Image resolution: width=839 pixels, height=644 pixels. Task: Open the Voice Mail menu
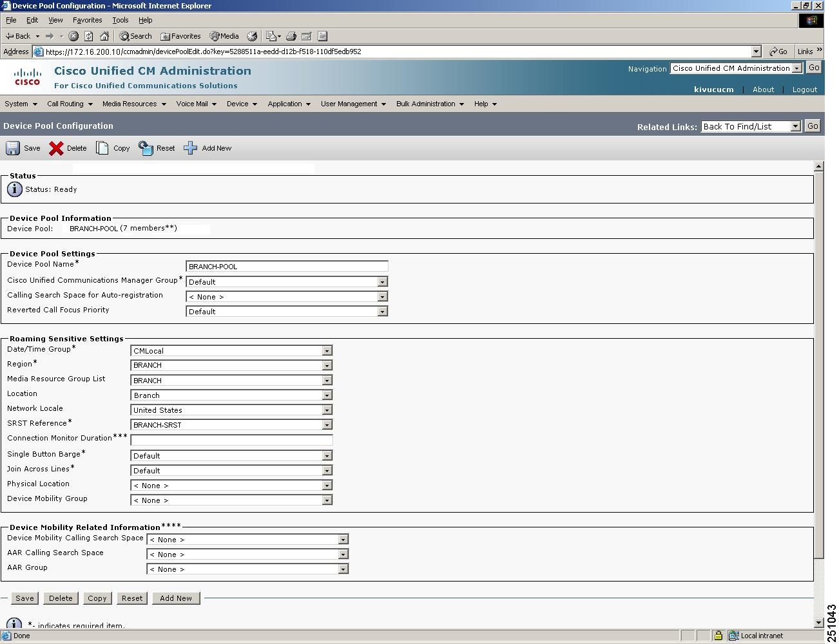click(197, 104)
